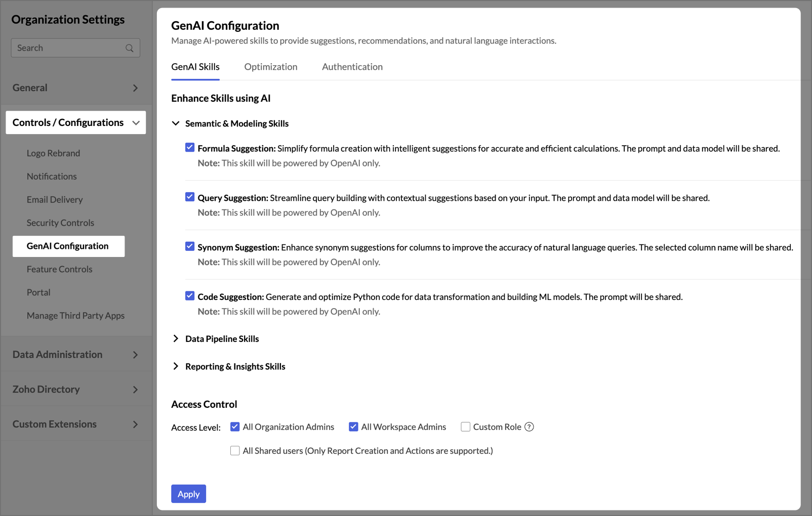812x516 pixels.
Task: Uncheck the Formula Suggestion checkbox
Action: point(190,148)
